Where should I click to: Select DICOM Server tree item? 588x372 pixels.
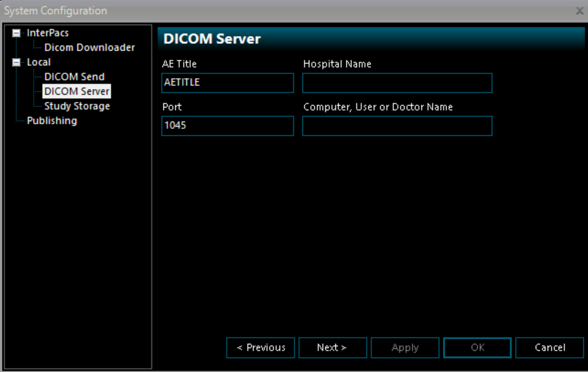76,91
